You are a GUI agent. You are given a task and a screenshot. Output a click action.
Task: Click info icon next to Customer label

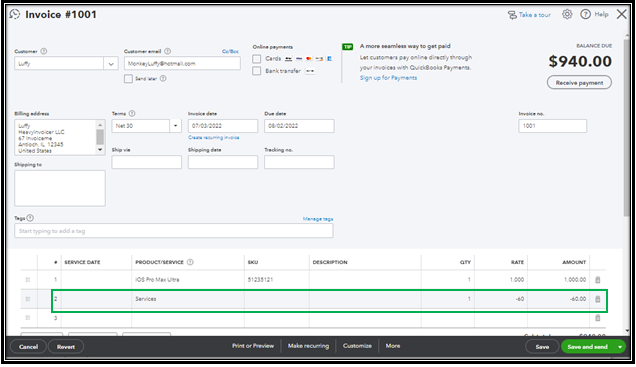tap(44, 51)
